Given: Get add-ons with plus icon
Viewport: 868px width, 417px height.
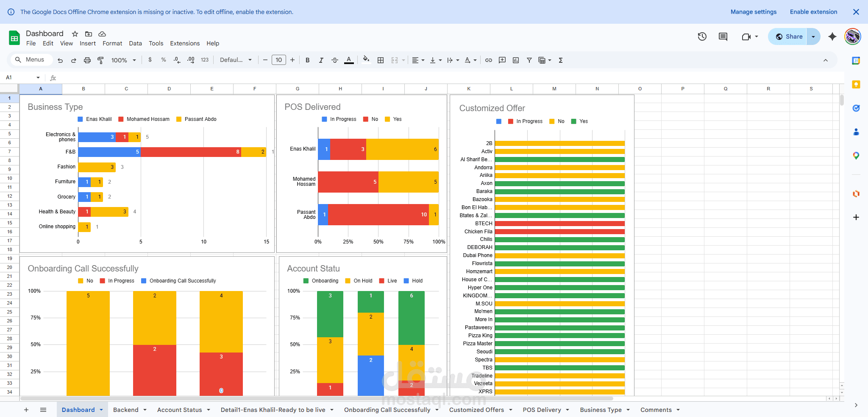Looking at the screenshot, I should [856, 217].
